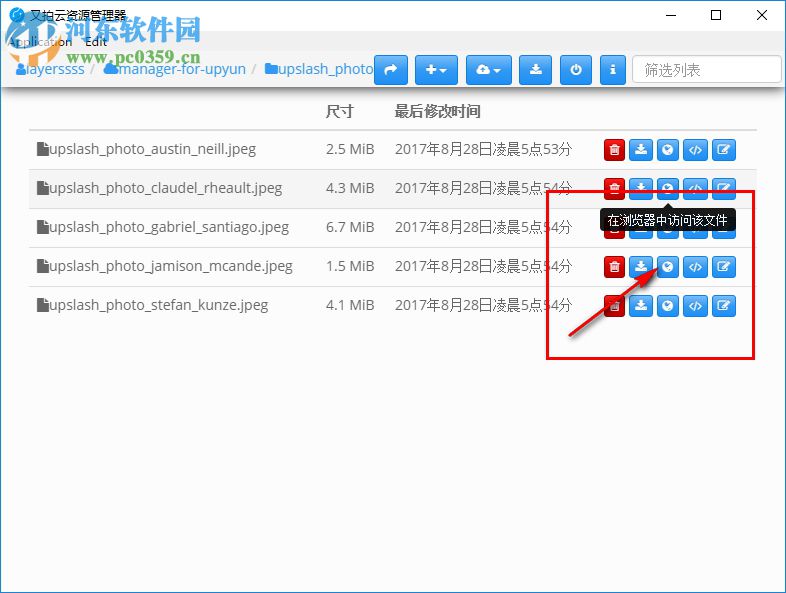
Task: Download upslash_photo_stefan_kunze.jpeg via row icon
Action: (x=641, y=306)
